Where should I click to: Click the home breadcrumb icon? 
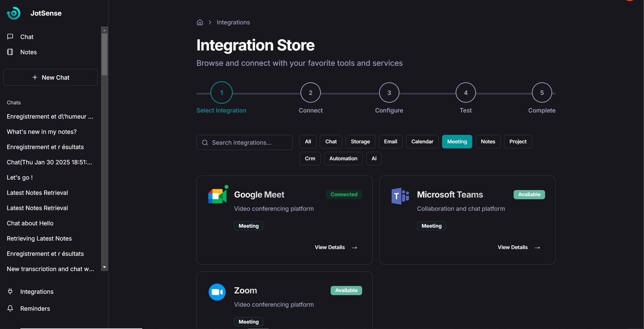click(200, 22)
